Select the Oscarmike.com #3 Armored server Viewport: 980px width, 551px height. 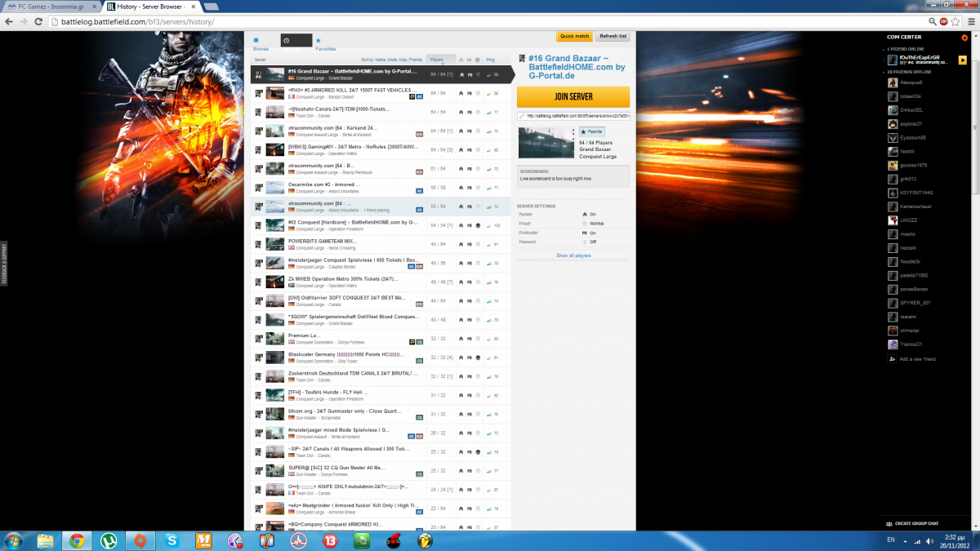click(382, 187)
